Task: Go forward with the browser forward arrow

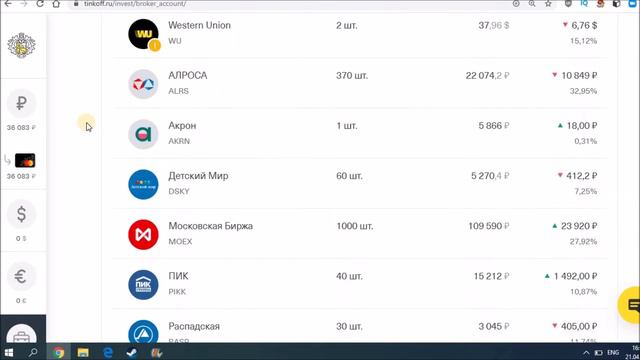Action: point(24,4)
